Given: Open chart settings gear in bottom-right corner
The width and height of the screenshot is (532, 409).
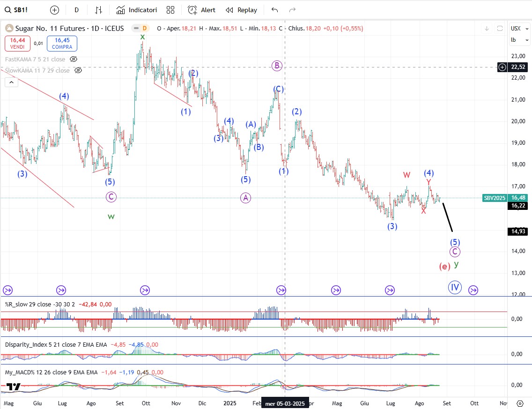Looking at the screenshot, I should 520,403.
